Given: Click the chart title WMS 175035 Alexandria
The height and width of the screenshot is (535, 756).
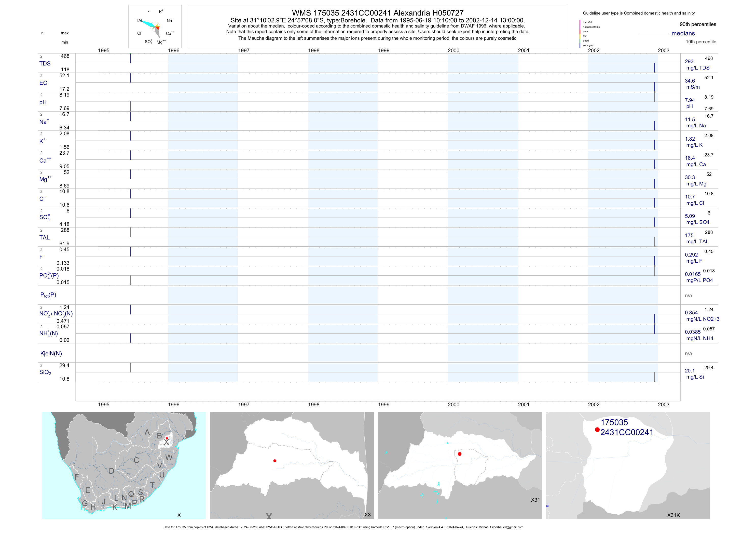Looking at the screenshot, I should click(378, 13).
